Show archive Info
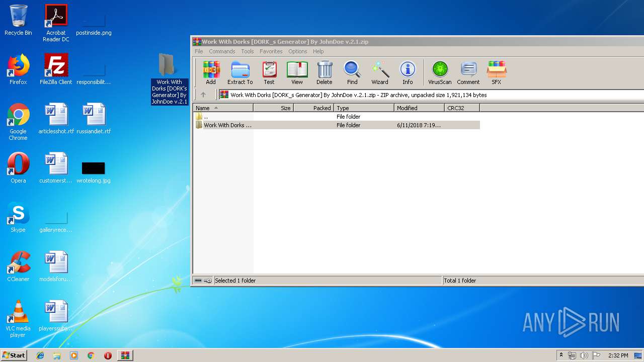 coord(408,73)
